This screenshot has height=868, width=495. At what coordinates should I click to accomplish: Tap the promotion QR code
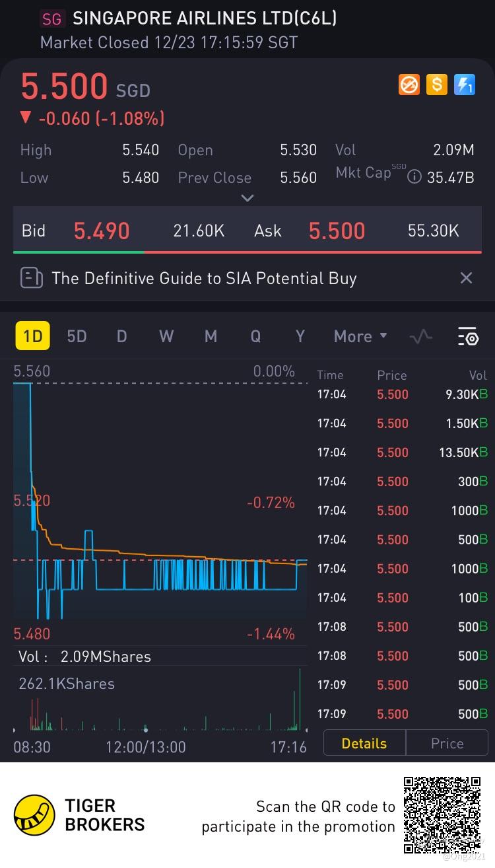pos(442,814)
